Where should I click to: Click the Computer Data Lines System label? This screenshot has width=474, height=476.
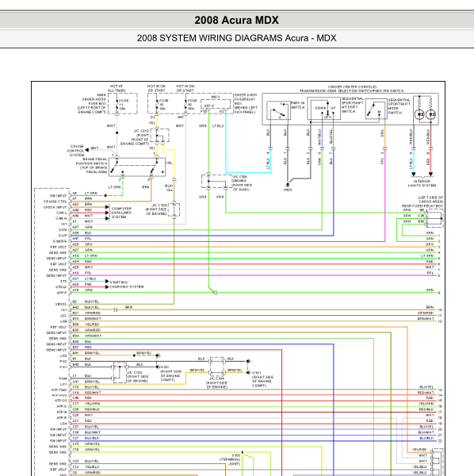tap(121, 213)
